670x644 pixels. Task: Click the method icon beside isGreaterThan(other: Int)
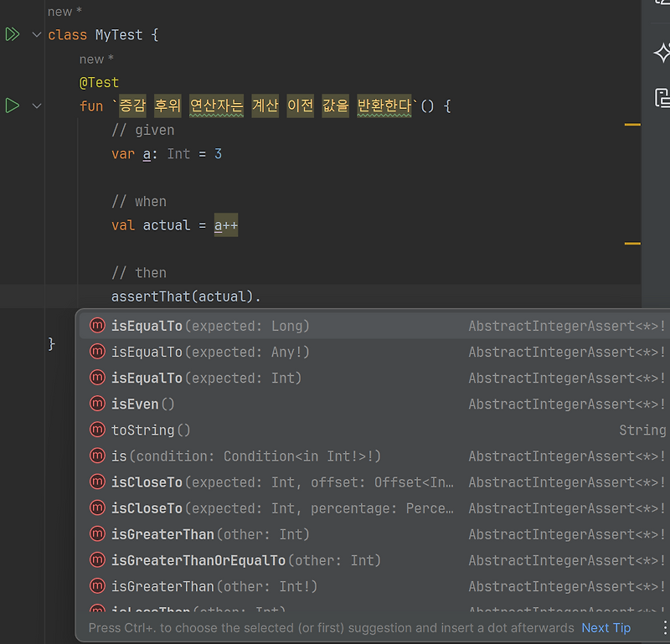tap(95, 534)
